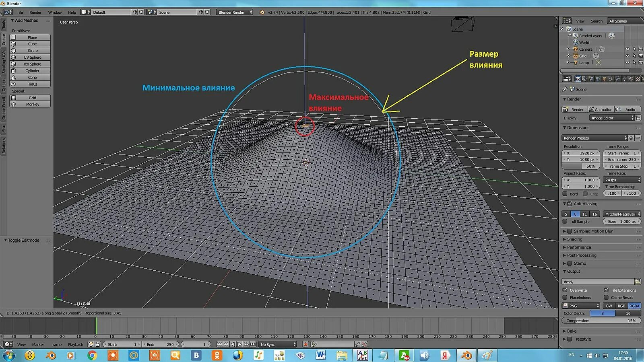Add a UV Sphere mesh primitive

click(30, 57)
